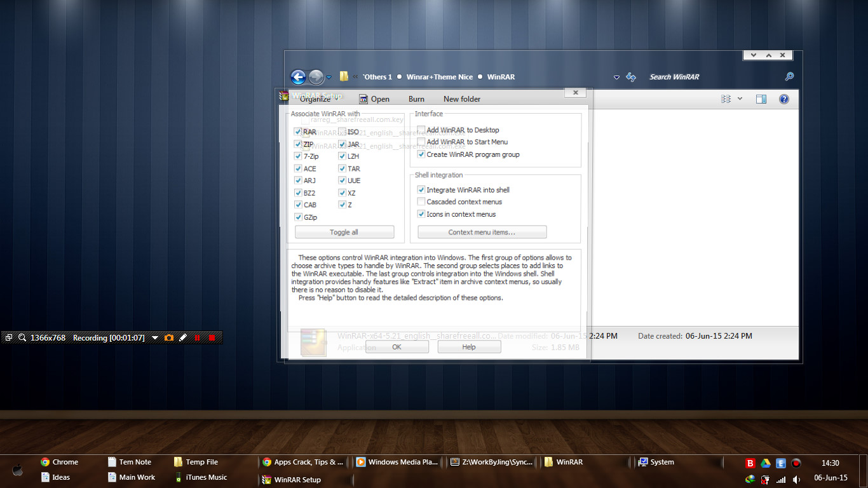Uncheck the 7-Zip file association
Viewport: 868px width, 488px height.
[298, 156]
